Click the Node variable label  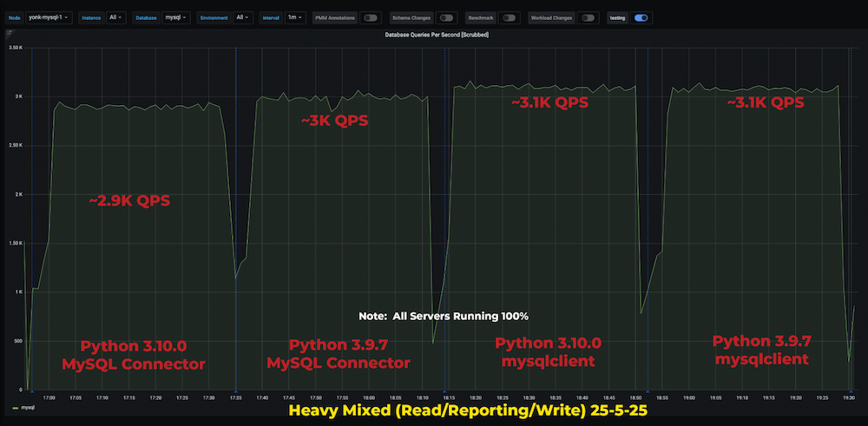[14, 17]
